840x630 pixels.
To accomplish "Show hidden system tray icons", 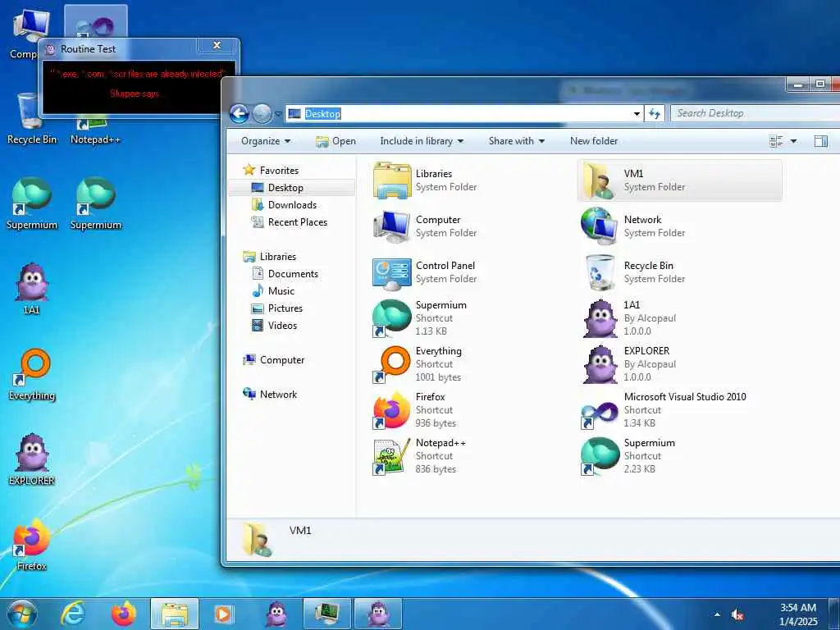I will 717,614.
